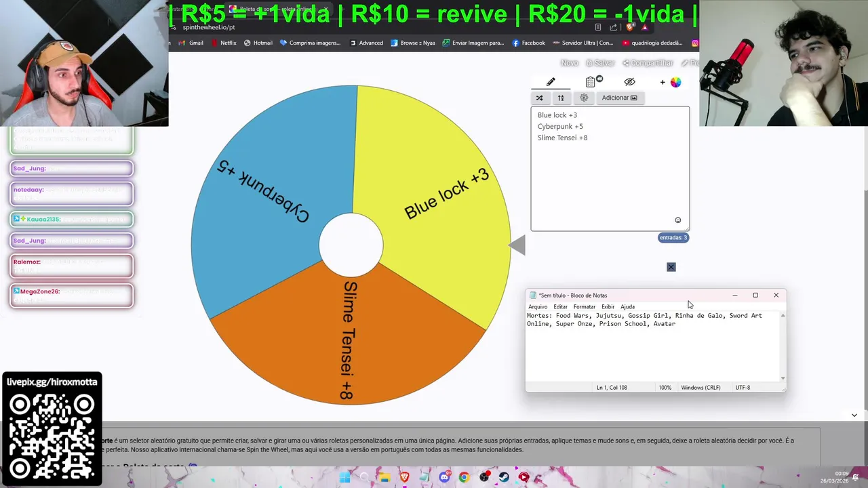Open OBS Studio from the taskbar

(484, 477)
